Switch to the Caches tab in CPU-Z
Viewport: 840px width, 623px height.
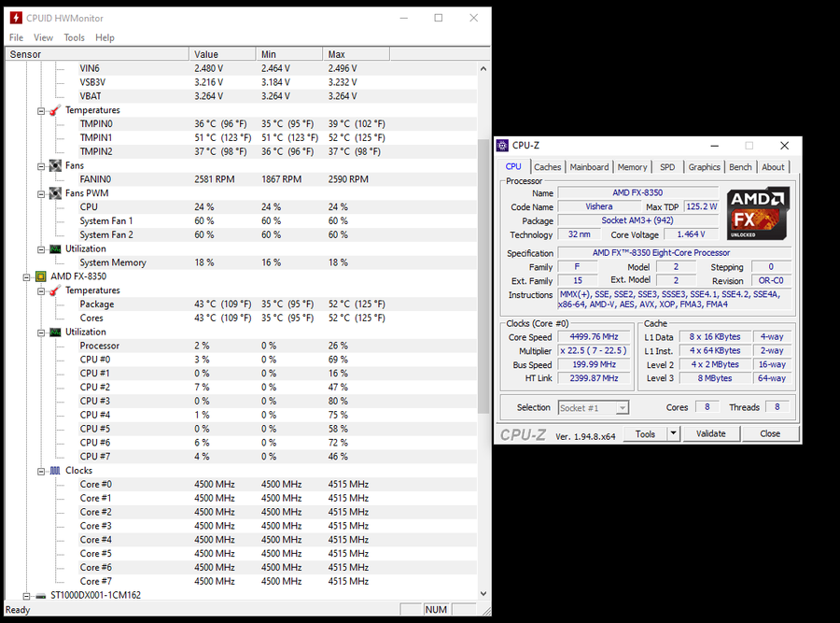pyautogui.click(x=548, y=167)
